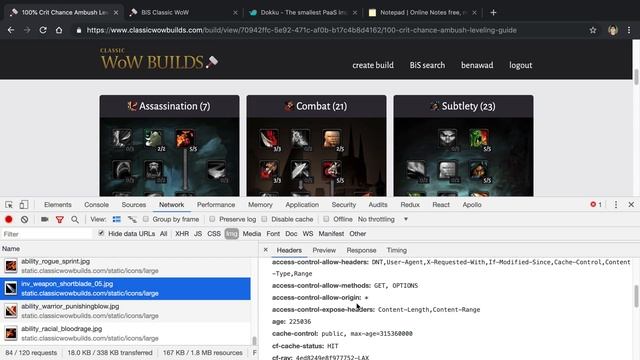Open the benawad profile link
640x360 pixels.
tap(477, 65)
